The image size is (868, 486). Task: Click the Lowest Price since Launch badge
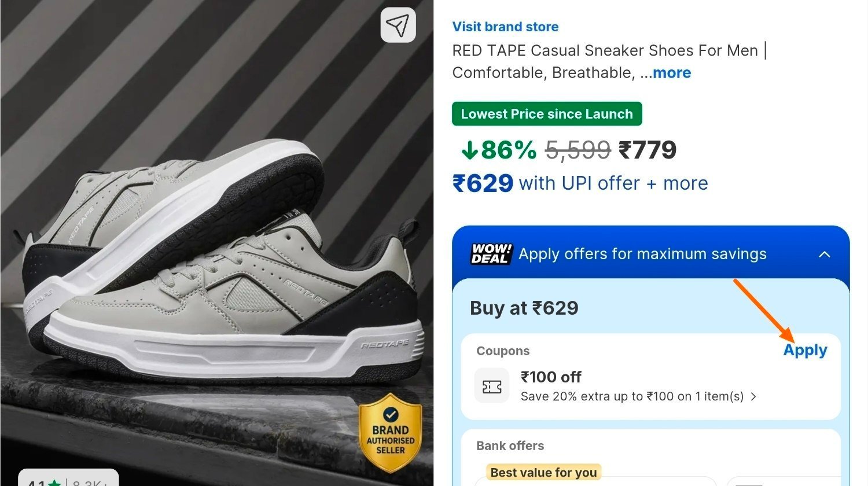click(x=547, y=114)
